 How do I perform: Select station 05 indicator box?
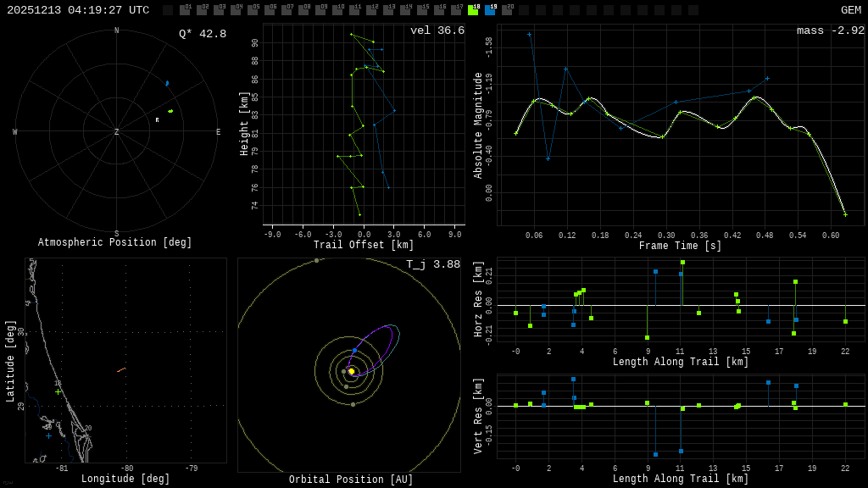point(253,10)
